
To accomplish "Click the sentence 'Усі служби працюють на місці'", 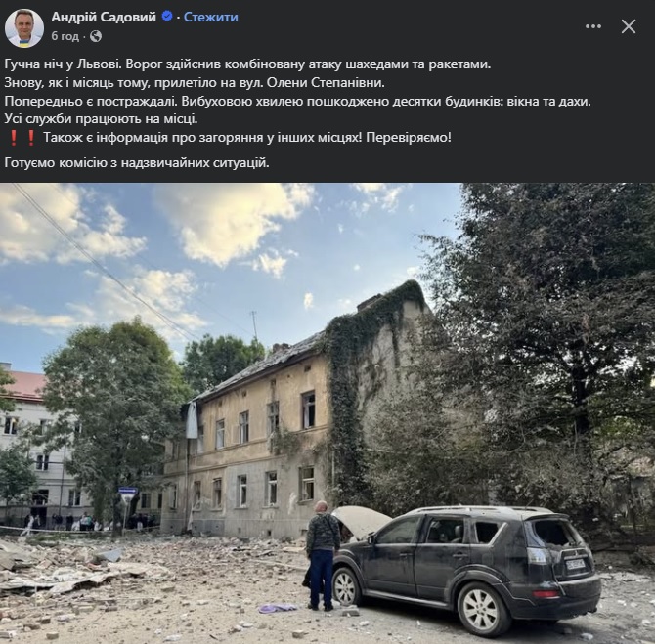I will click(x=101, y=119).
